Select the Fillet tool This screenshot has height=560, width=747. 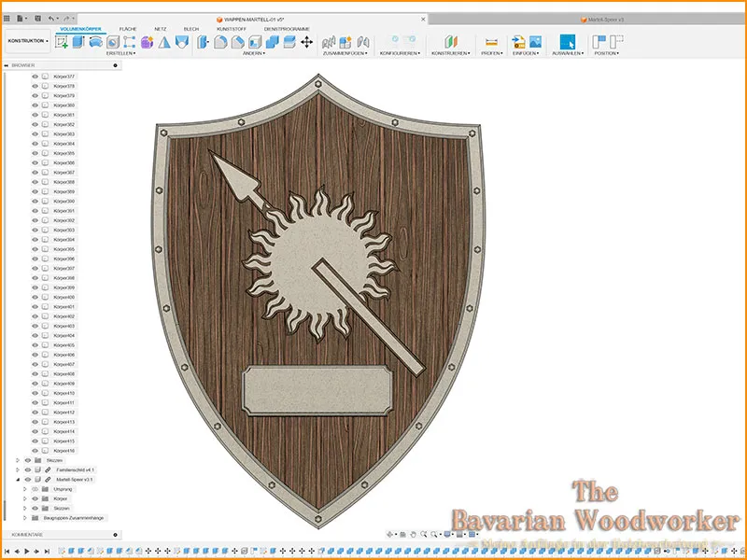pos(220,42)
